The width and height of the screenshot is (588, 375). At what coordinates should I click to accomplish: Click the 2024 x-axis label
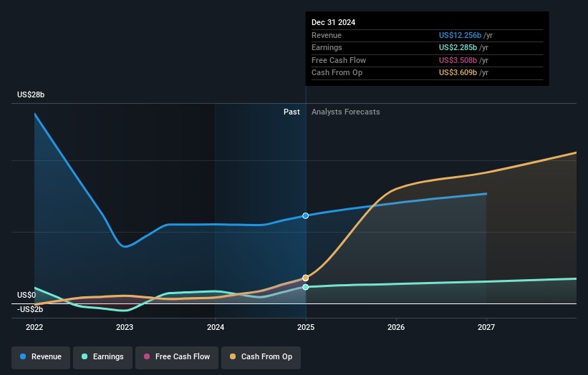215,328
